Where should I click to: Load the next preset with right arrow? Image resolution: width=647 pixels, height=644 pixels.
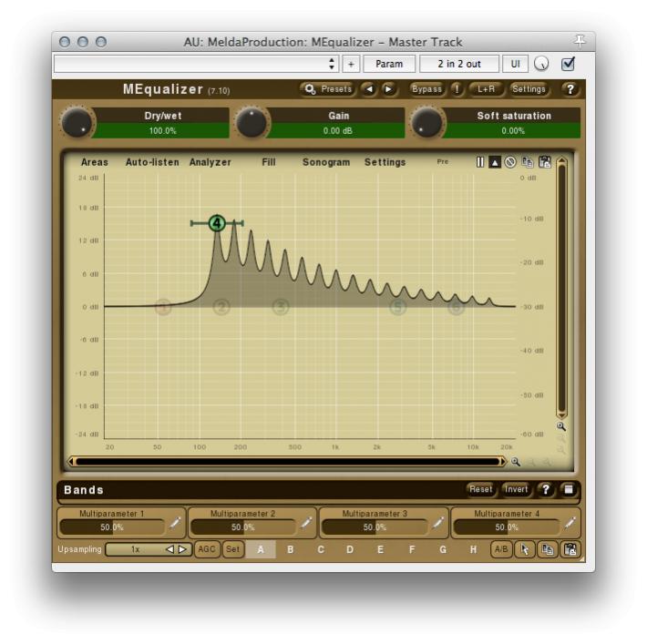389,89
